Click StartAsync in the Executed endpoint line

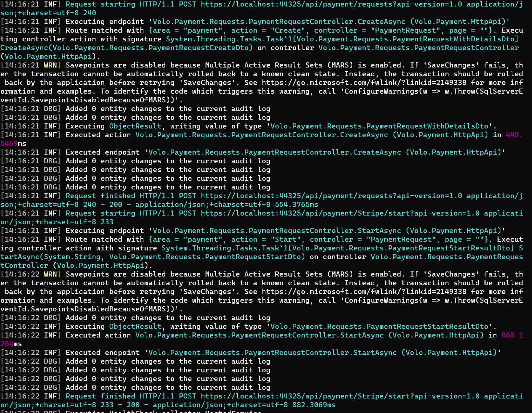point(375,353)
